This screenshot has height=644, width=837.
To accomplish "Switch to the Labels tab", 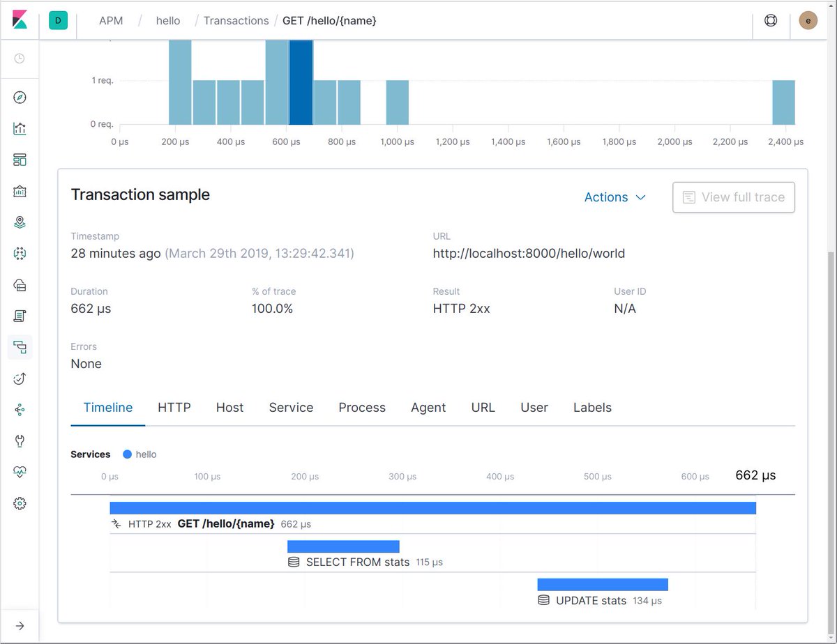I will pos(591,407).
